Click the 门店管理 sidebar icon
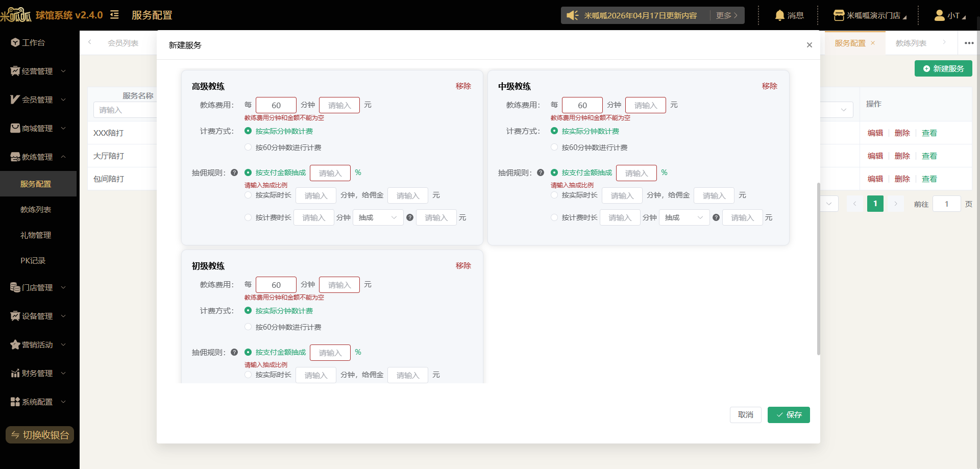 (15, 287)
